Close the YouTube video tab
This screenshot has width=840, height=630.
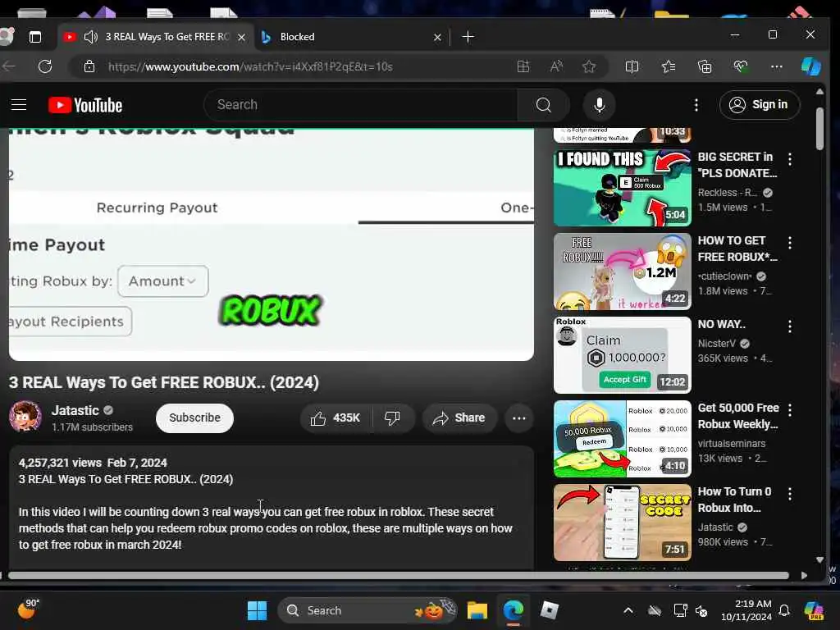(x=242, y=37)
